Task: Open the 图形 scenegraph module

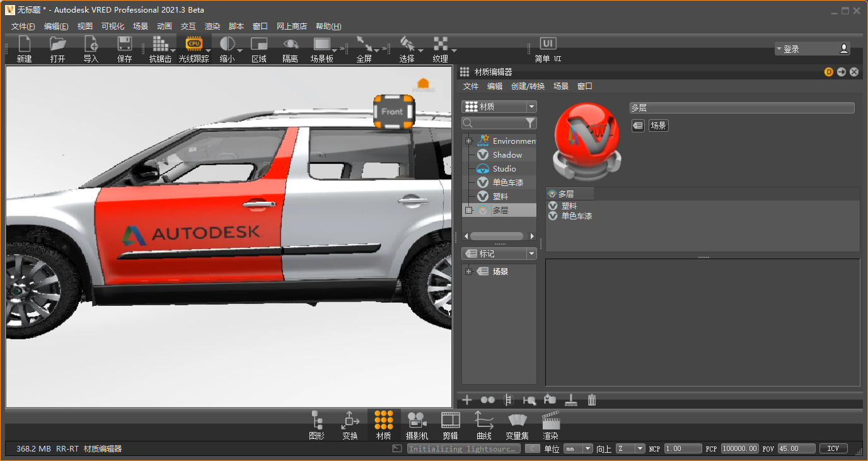Action: coord(317,425)
